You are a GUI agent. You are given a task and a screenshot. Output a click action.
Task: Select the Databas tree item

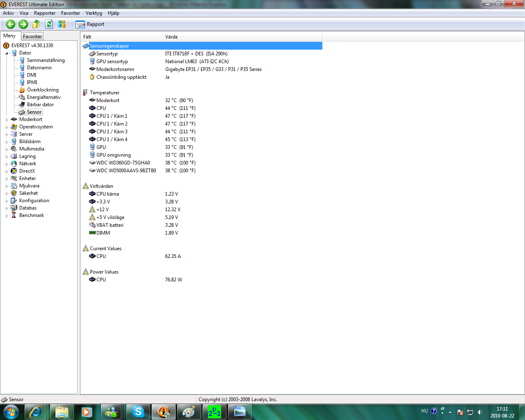point(28,208)
